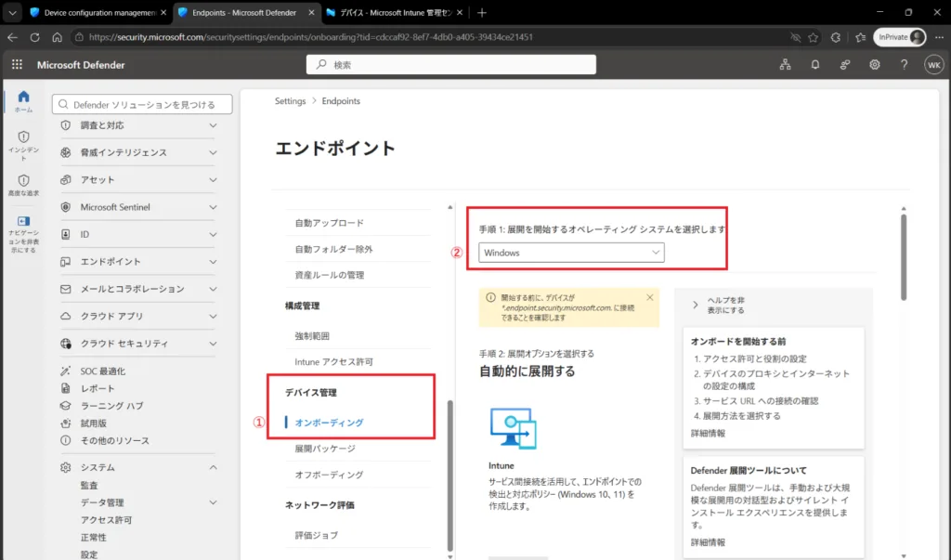Click the レポート icon in navigation
Viewport: 951px width, 560px height.
pyautogui.click(x=66, y=388)
